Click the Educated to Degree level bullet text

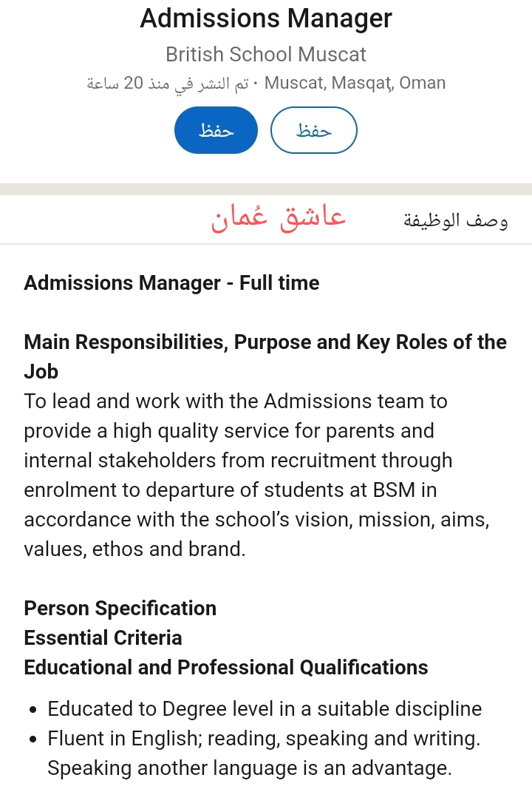tap(265, 709)
